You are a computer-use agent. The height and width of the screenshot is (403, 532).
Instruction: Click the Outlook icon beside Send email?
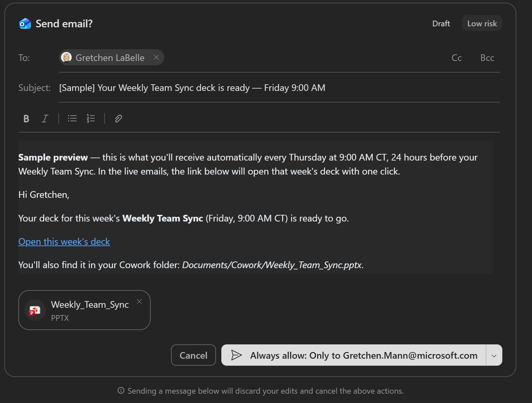[x=25, y=24]
